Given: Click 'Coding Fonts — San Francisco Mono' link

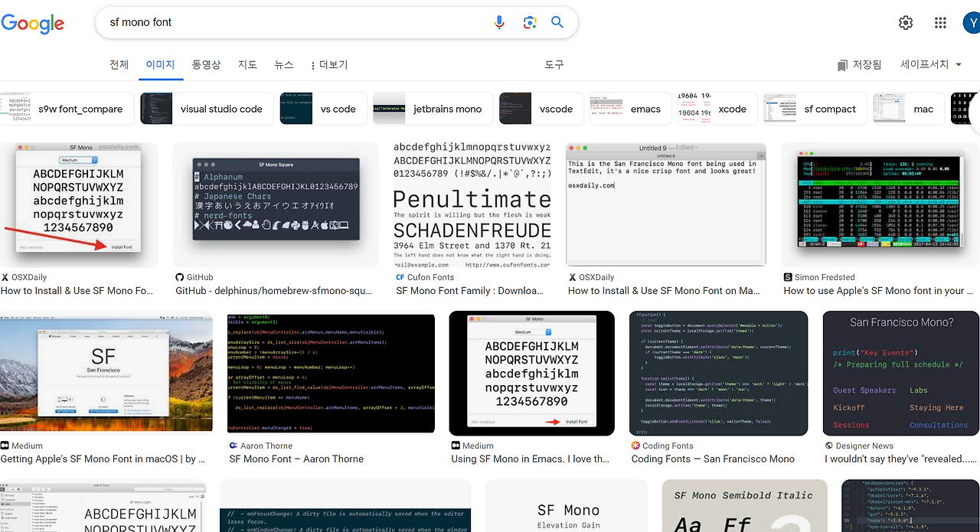Looking at the screenshot, I should [x=713, y=459].
